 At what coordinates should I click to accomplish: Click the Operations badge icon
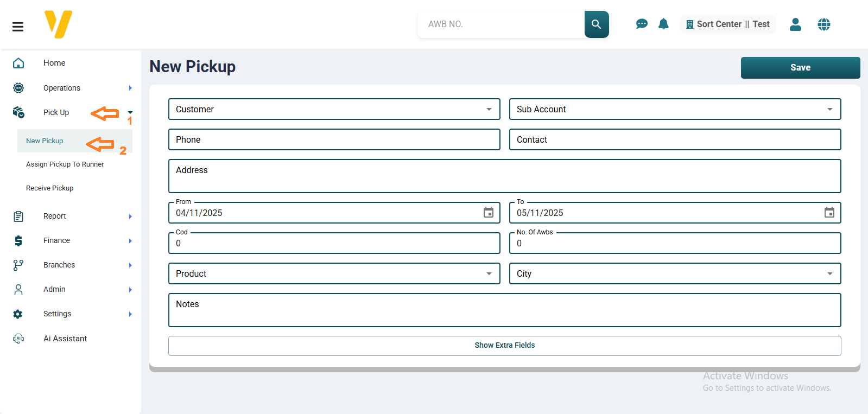[18, 87]
